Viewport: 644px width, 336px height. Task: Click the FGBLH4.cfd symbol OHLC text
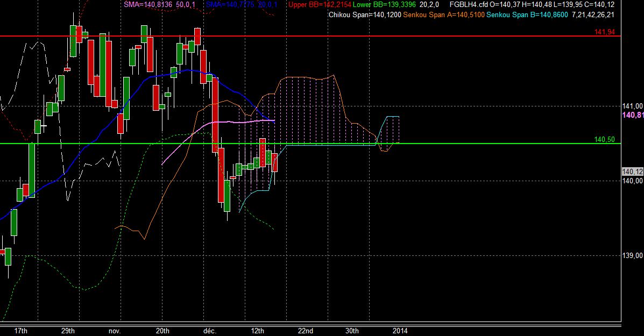pyautogui.click(x=532, y=5)
